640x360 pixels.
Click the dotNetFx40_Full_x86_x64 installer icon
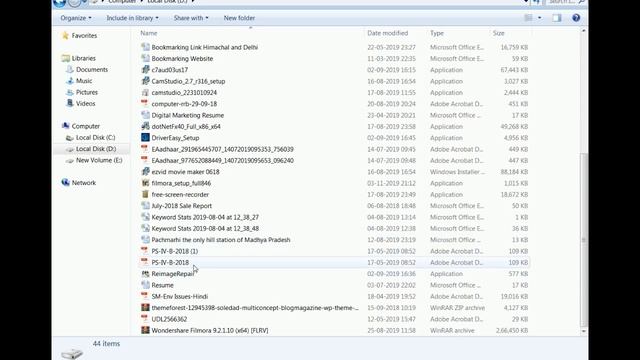point(145,126)
